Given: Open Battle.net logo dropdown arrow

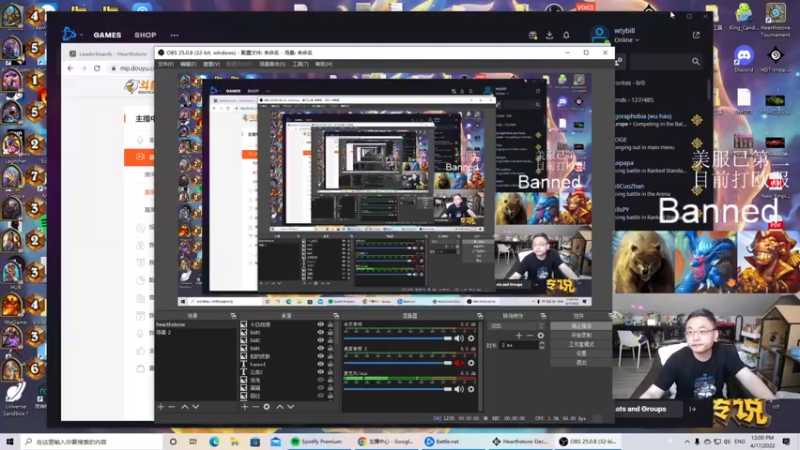Looking at the screenshot, I should tap(81, 35).
